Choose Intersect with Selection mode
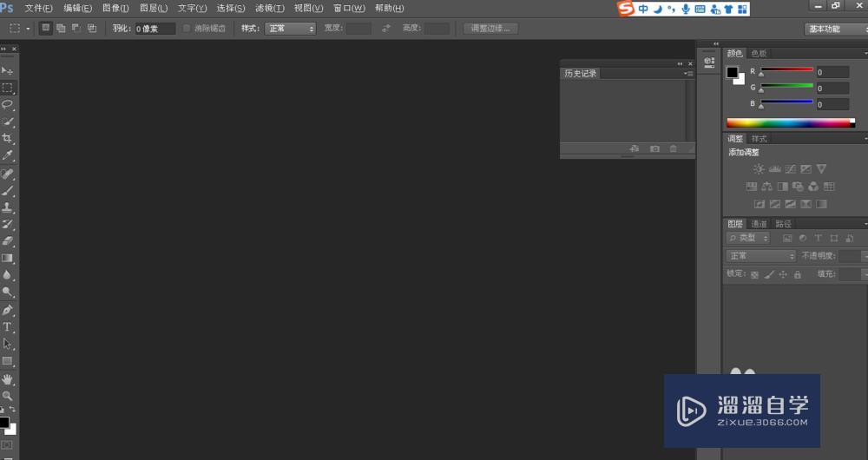Viewport: 868px width, 460px height. (92, 29)
